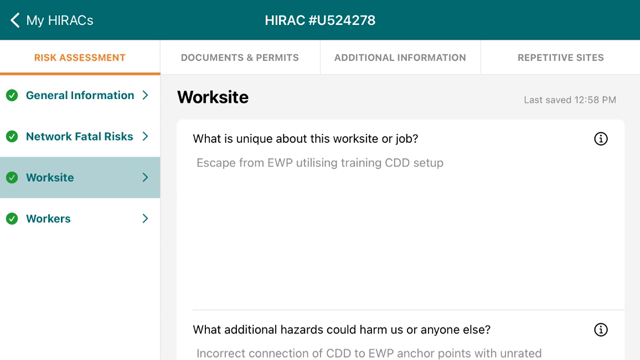Select Network Fatal Risks in sidebar
Screen dimensions: 640x360
pyautogui.click(x=80, y=136)
